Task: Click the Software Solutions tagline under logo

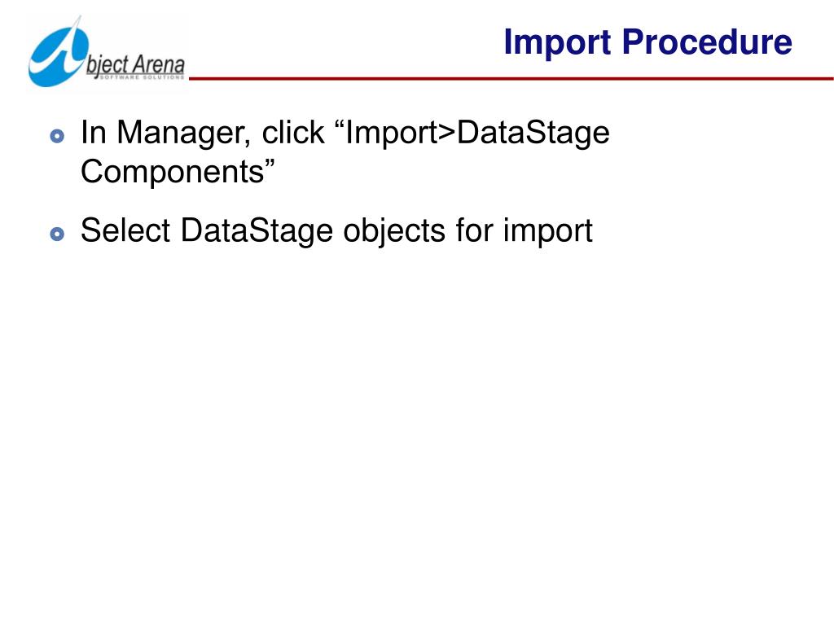Action: (x=142, y=77)
